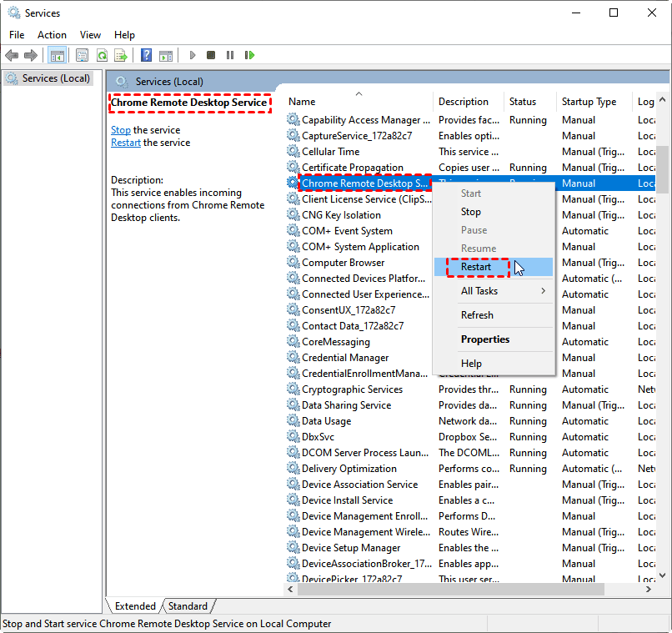Choose Restart from the context menu
The height and width of the screenshot is (633, 672).
tap(476, 267)
